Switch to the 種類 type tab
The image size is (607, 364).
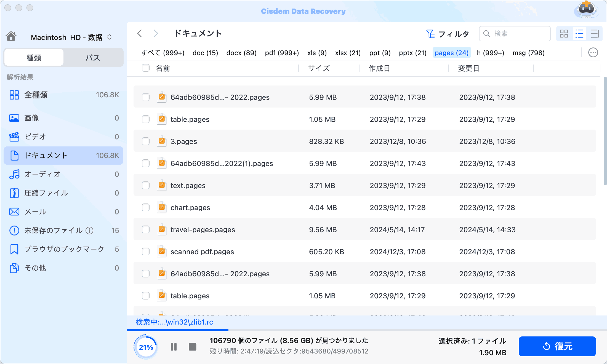pos(34,58)
